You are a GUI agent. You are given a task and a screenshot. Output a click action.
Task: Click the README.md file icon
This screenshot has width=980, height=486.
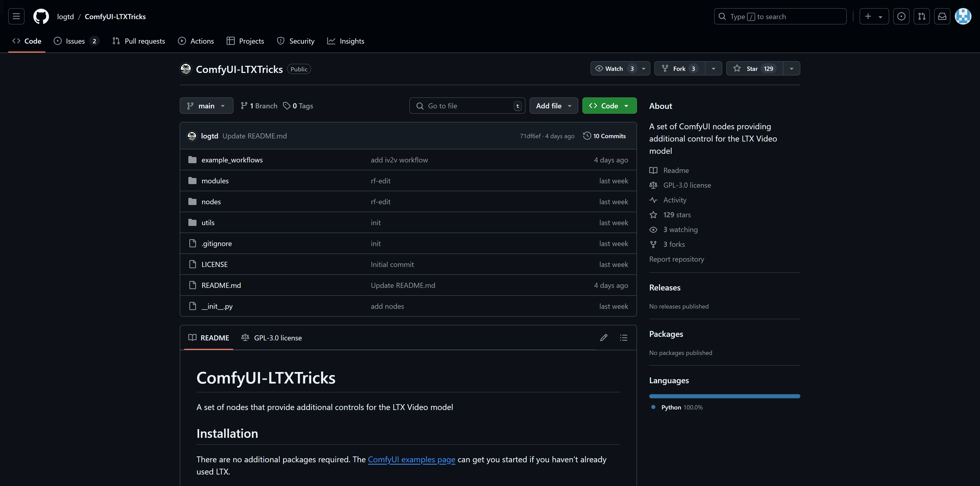pos(192,285)
